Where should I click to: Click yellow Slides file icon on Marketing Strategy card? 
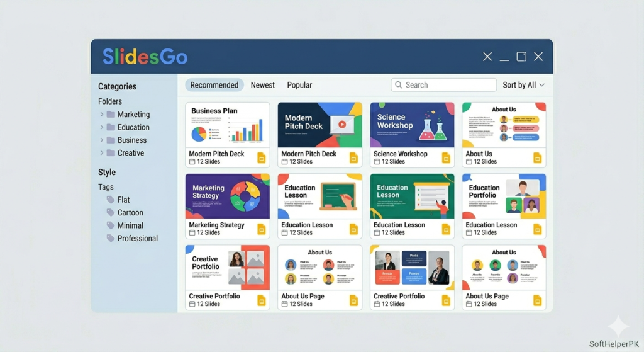pos(261,229)
